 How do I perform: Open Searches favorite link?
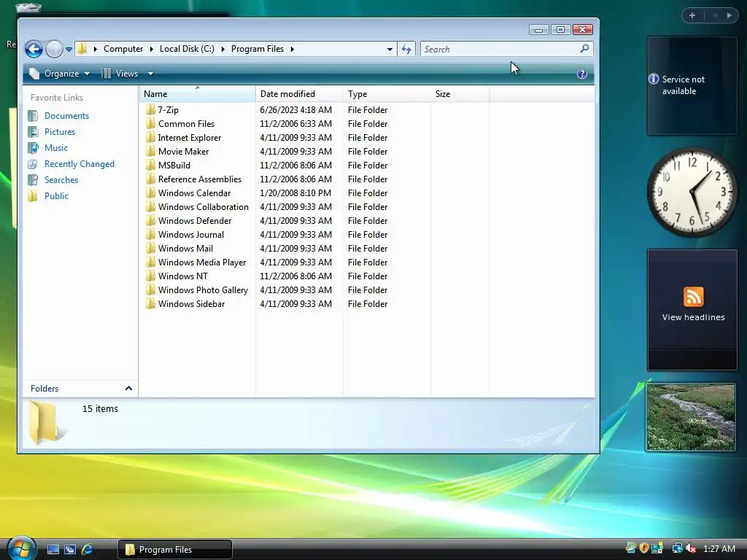(61, 180)
